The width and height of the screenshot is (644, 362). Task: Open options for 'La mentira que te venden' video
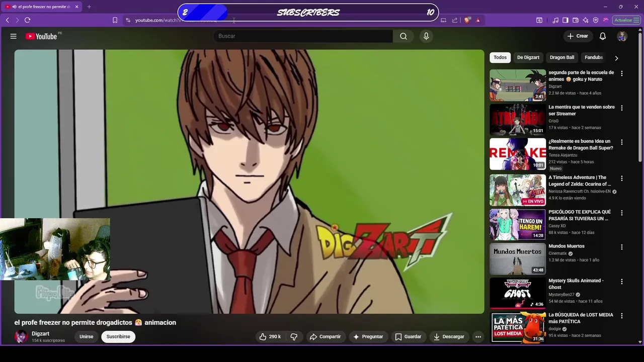622,108
